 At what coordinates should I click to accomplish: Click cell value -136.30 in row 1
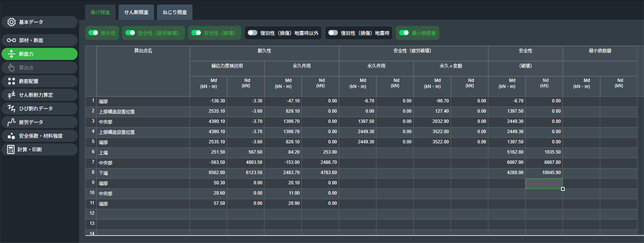[x=209, y=101]
